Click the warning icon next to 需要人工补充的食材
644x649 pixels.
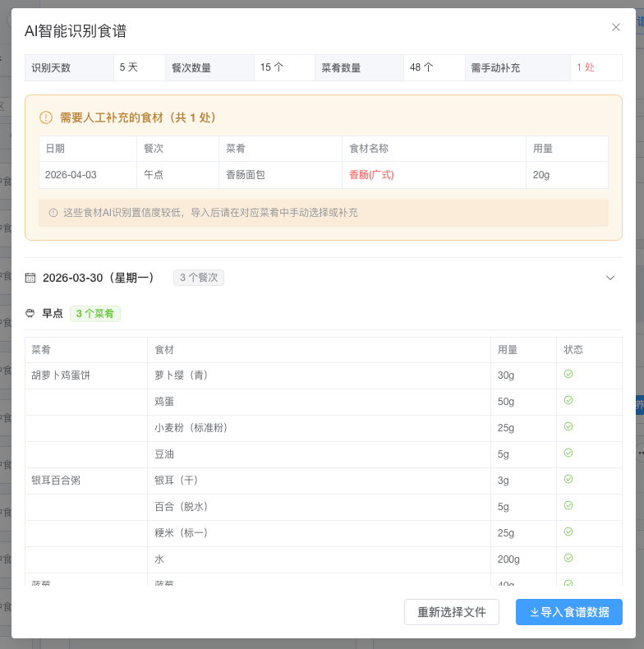tap(45, 117)
